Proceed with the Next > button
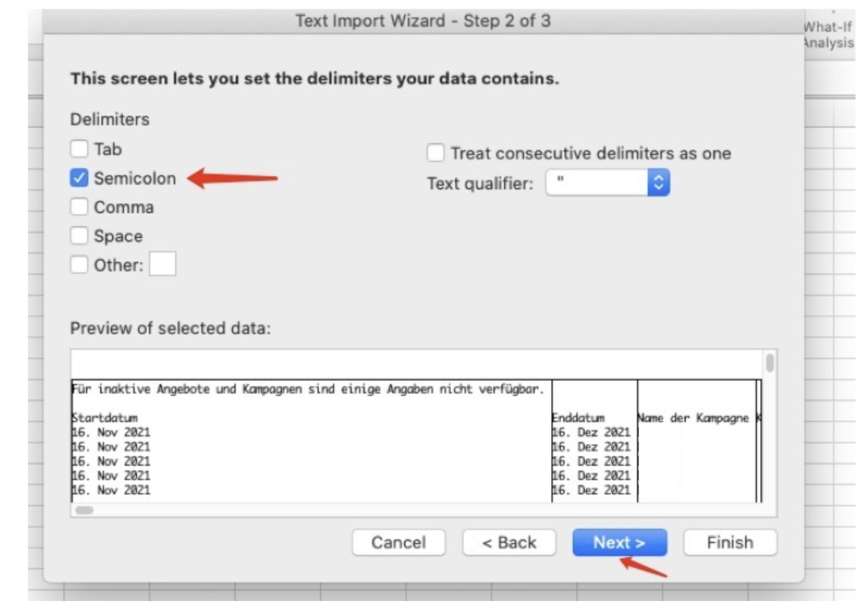 (619, 542)
